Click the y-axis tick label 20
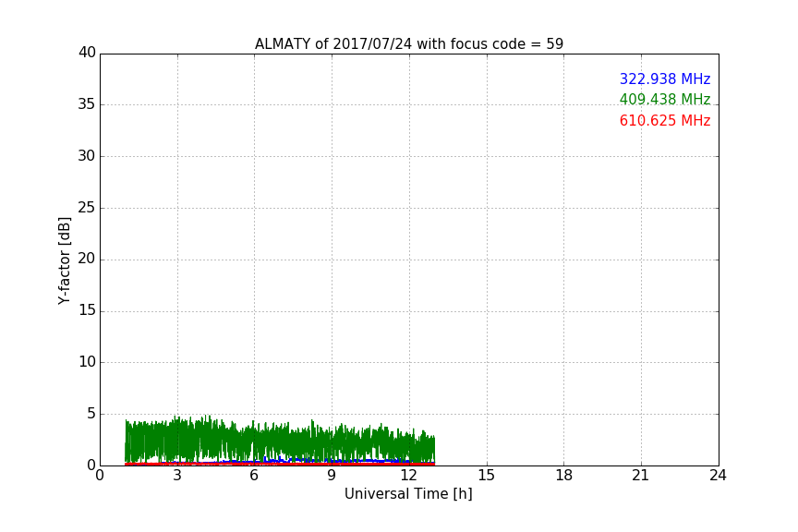 click(87, 259)
